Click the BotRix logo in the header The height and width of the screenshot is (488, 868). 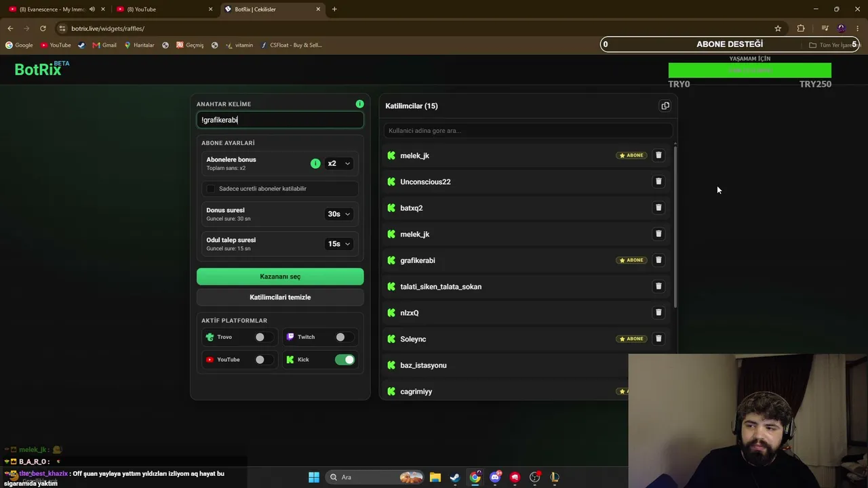[x=42, y=69]
